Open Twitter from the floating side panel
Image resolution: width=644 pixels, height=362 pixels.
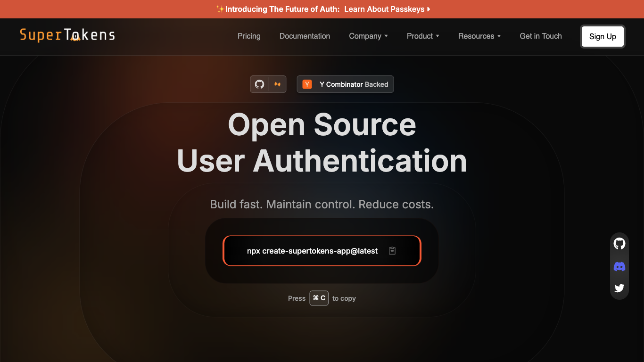pyautogui.click(x=619, y=288)
